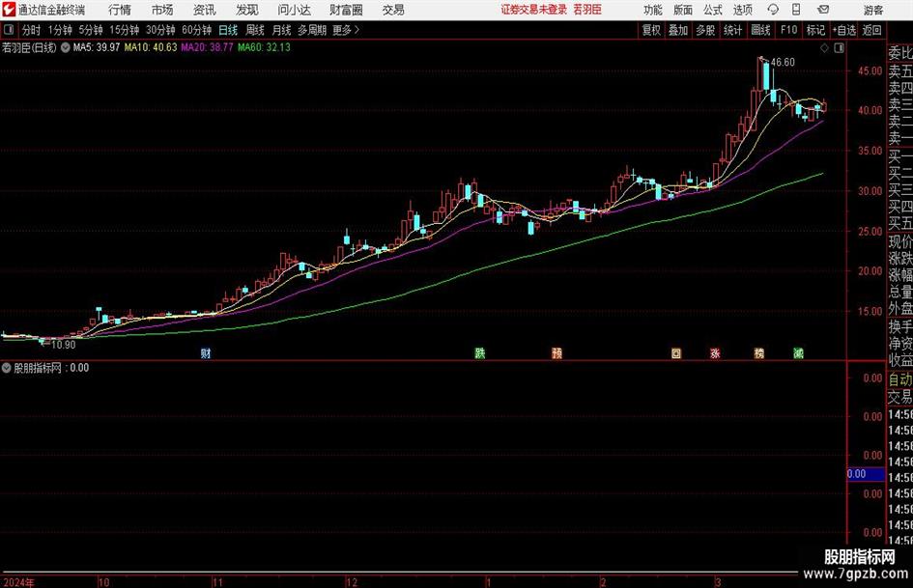Click the diamond icon at chart top right
The width and height of the screenshot is (913, 588).
coord(824,48)
